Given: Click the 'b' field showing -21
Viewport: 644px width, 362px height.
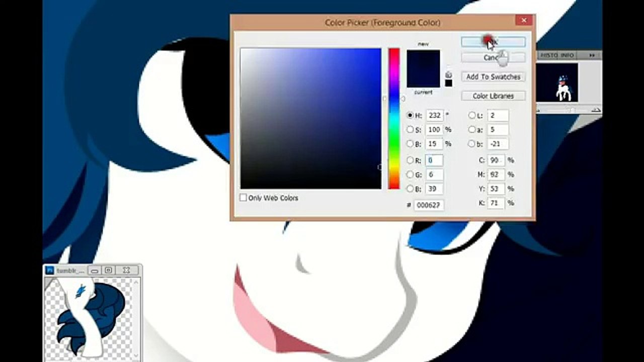Looking at the screenshot, I should pos(498,144).
